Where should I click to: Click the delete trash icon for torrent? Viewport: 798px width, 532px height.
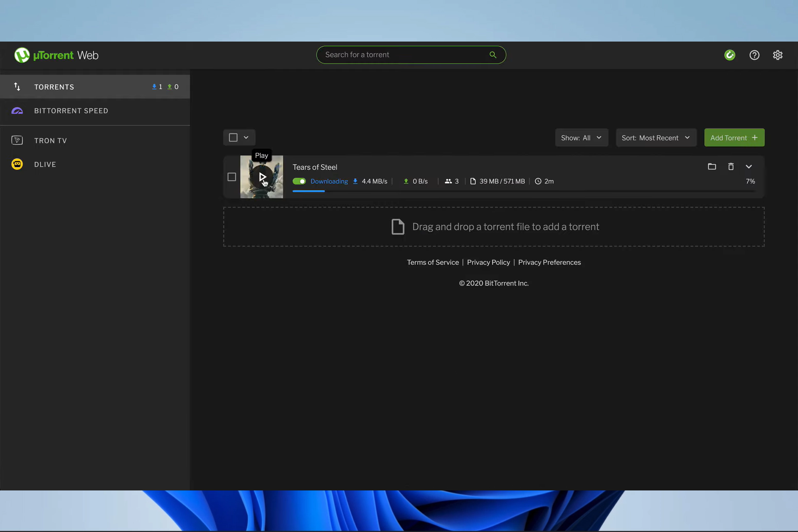click(731, 166)
